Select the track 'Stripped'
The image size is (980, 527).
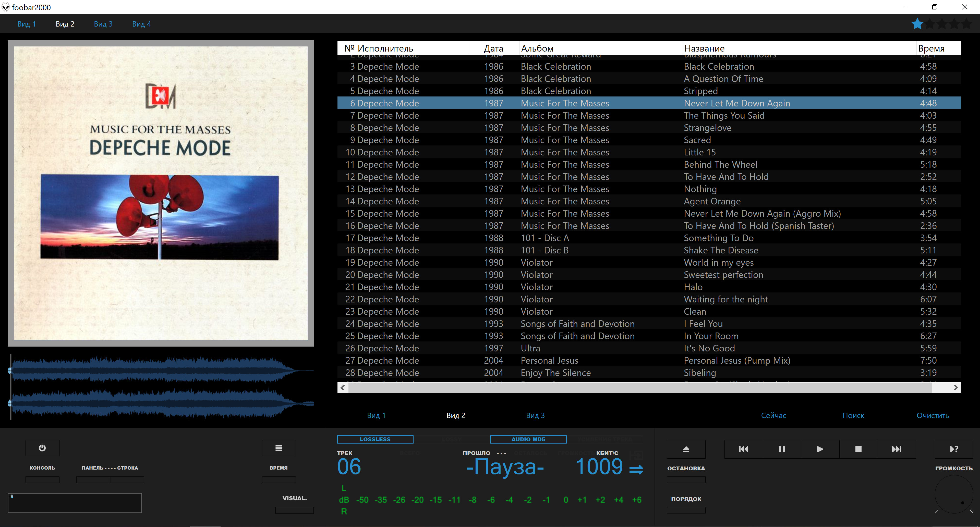[x=649, y=91]
